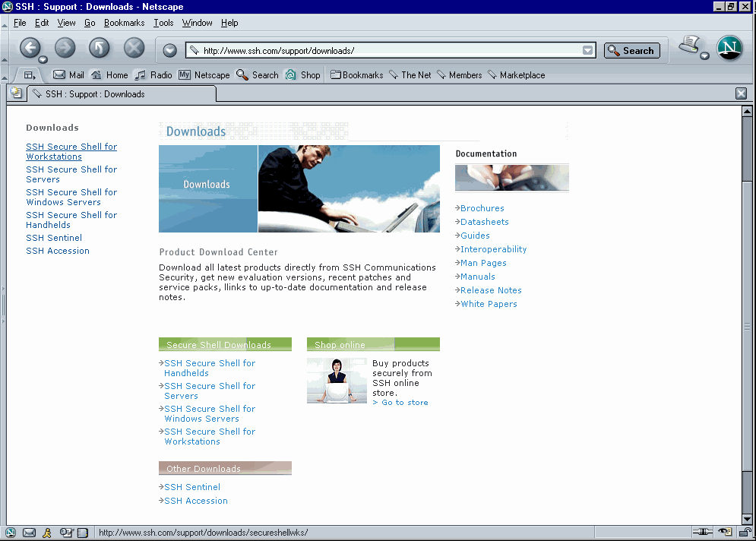Expand the URL bar history dropdown
This screenshot has height=541, width=756.
587,51
